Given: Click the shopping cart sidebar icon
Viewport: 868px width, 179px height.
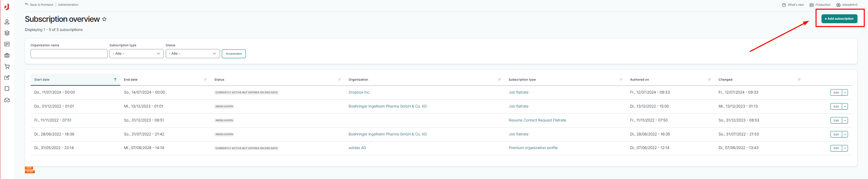Looking at the screenshot, I should coord(7,67).
